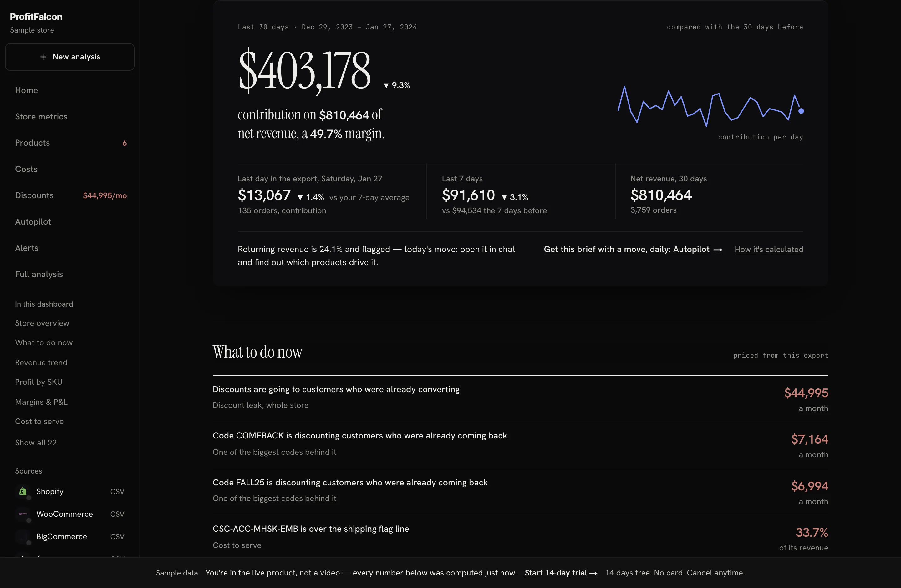
Task: Click the arrow icon after Autopilot link
Action: click(718, 250)
